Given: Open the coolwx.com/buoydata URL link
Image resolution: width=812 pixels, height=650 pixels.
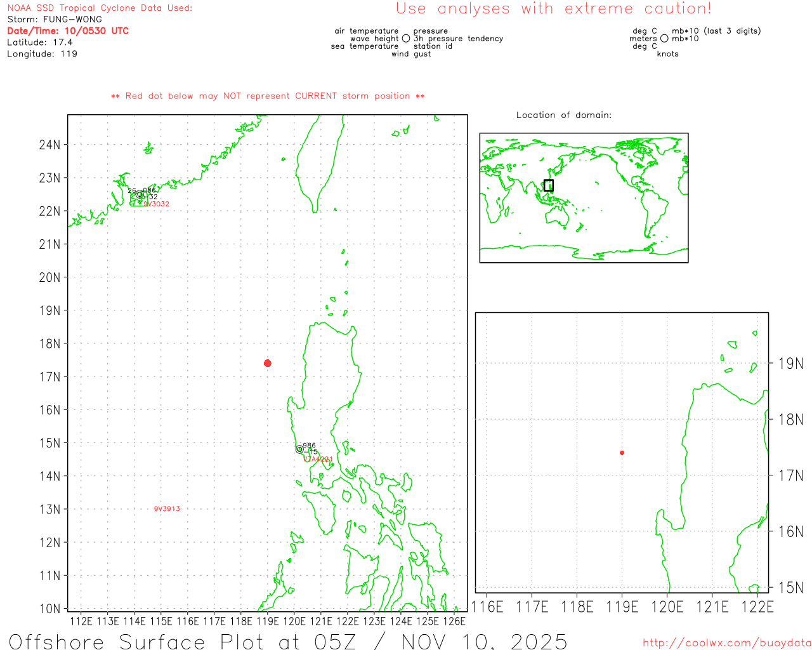Looking at the screenshot, I should pyautogui.click(x=727, y=643).
